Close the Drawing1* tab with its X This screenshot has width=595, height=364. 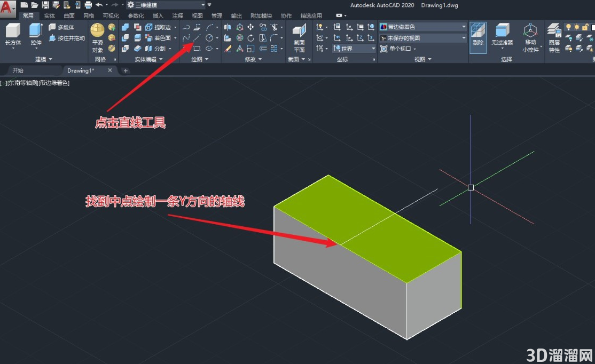tap(110, 70)
